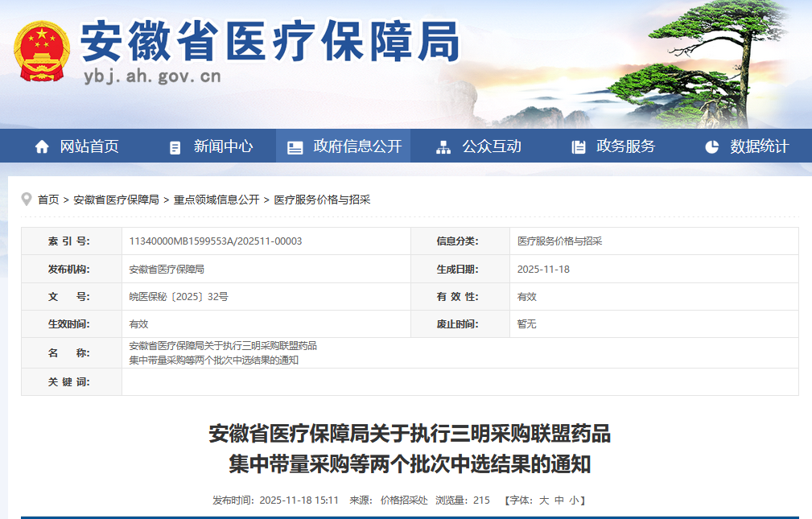Click the org-chart icon beside 公众互动

[x=443, y=147]
